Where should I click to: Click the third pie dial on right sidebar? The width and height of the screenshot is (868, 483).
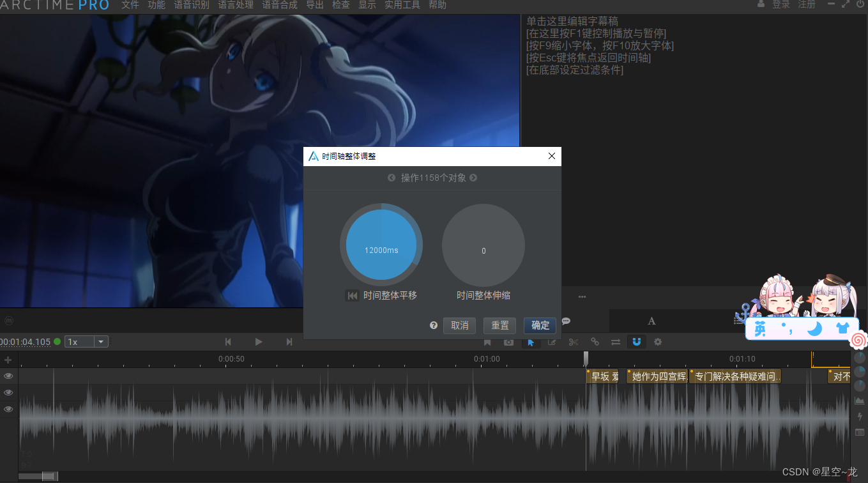point(860,386)
